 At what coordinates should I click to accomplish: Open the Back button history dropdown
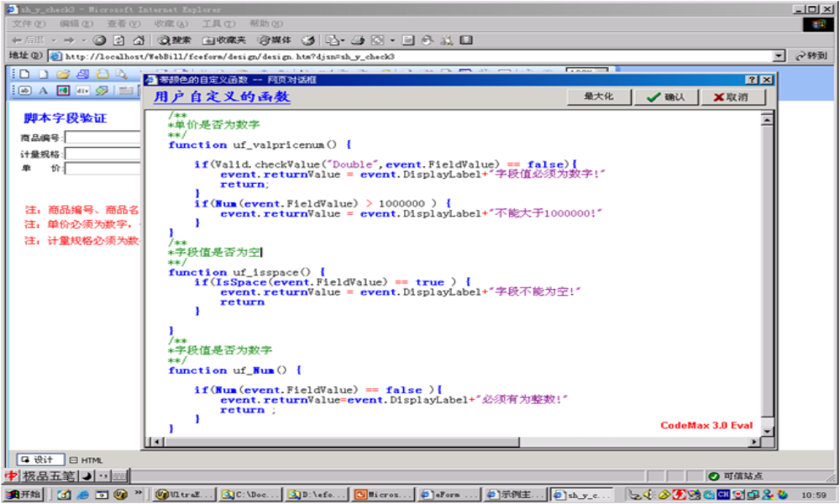click(x=54, y=40)
